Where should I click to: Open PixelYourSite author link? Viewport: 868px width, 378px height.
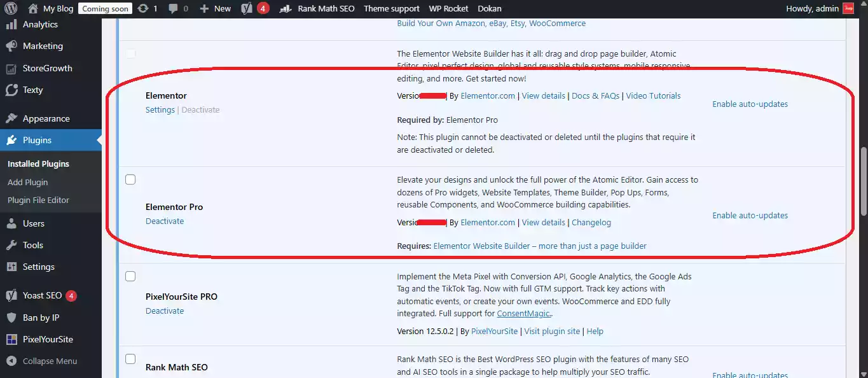pos(495,331)
